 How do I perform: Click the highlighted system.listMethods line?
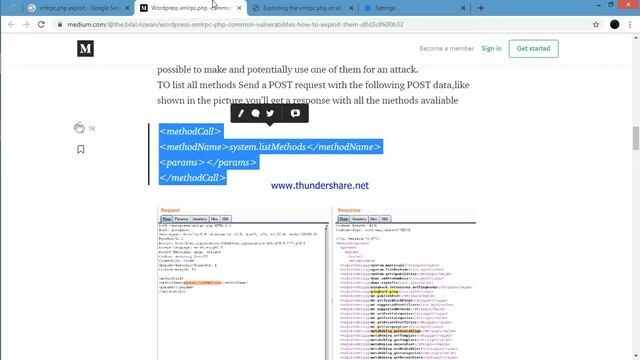click(271, 147)
